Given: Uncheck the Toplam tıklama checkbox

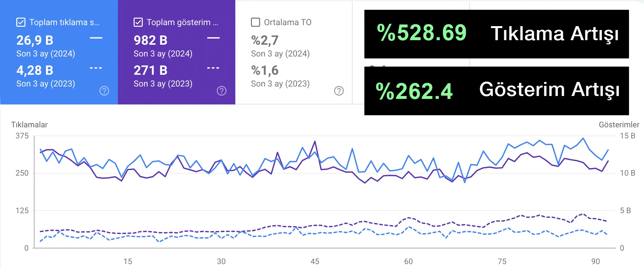Looking at the screenshot, I should coord(21,22).
